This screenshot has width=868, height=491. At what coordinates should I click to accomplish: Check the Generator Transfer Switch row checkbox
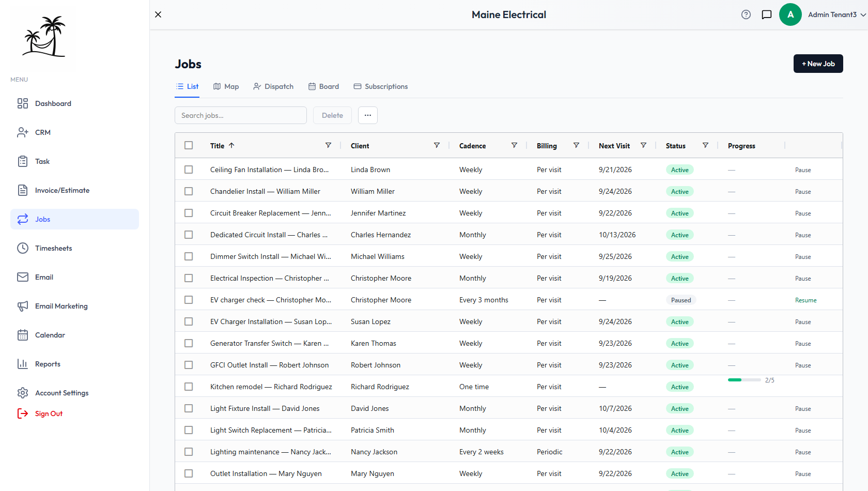(189, 343)
